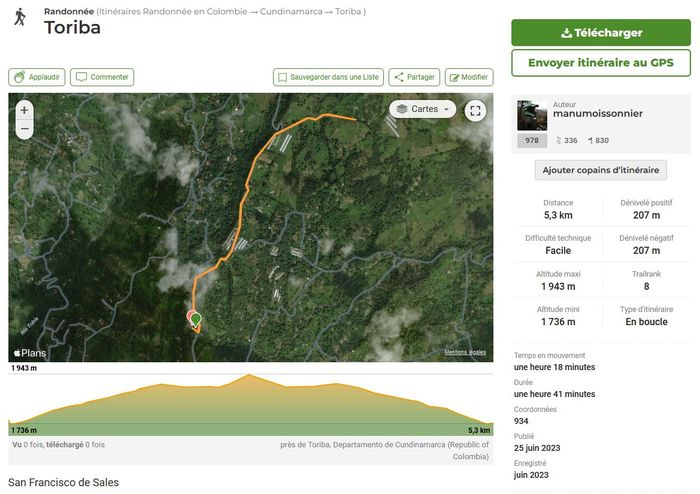Viewport: 700px width, 494px height.
Task: Click Modifier to edit the trail
Action: click(x=469, y=77)
